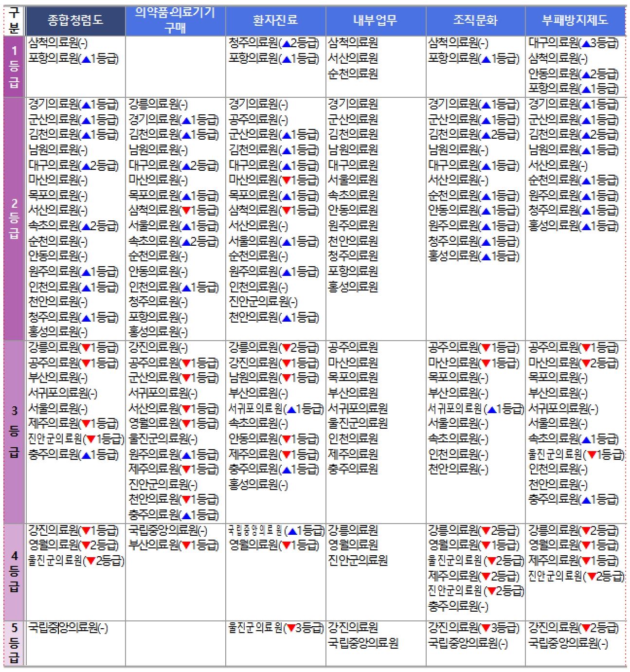
Task: Select 천안의료원(▲1등급) in 환자진료 2등급
Action: [274, 317]
